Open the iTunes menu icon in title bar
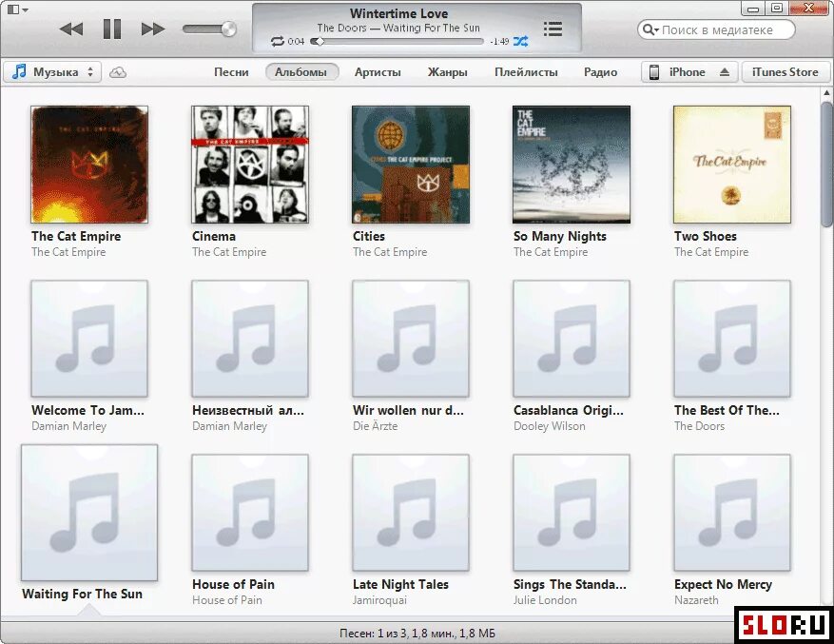 pos(17,10)
